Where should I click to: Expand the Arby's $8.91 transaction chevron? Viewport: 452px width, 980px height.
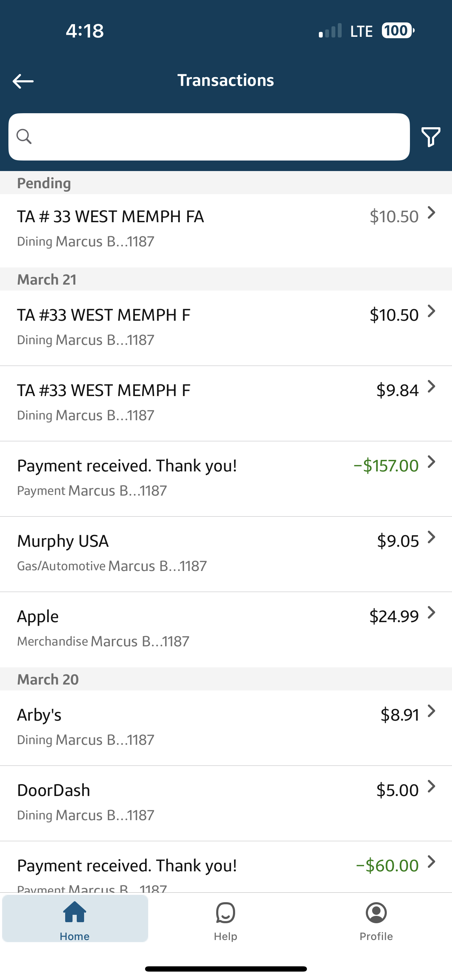pos(431,711)
